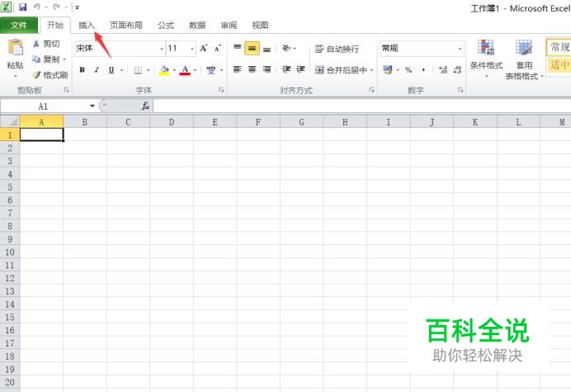Click the 条件格式 conditional formatting icon
Image resolution: width=571 pixels, height=392 pixels.
click(x=486, y=48)
